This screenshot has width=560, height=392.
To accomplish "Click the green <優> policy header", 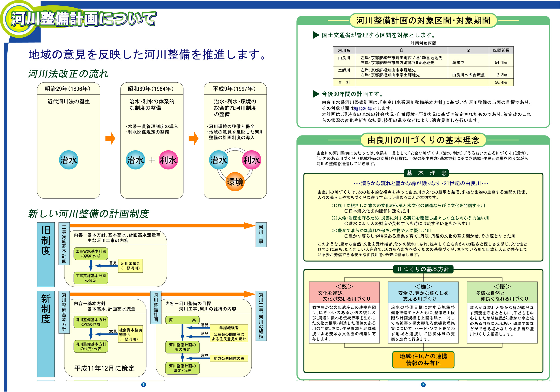I will pyautogui.click(x=502, y=292).
